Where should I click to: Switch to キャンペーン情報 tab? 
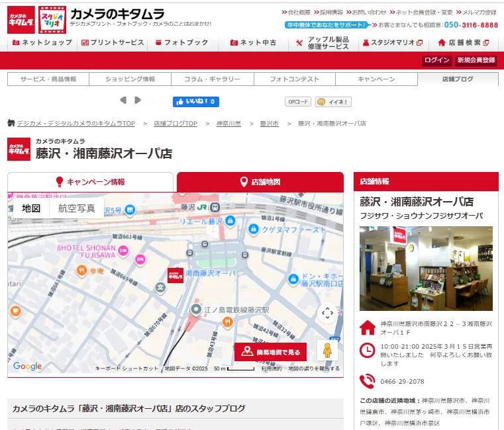[x=90, y=182]
